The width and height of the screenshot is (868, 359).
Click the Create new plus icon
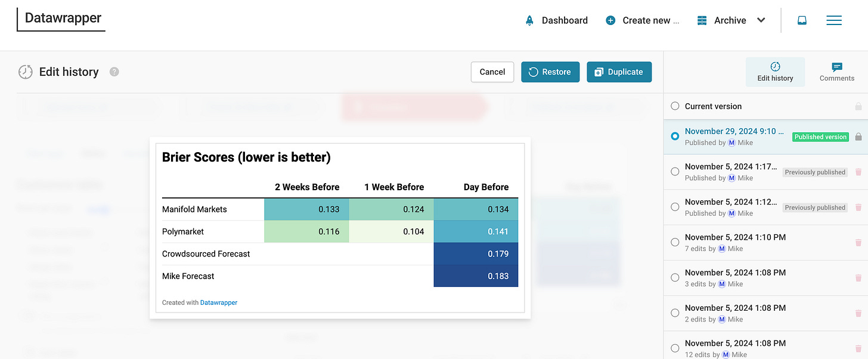[610, 20]
